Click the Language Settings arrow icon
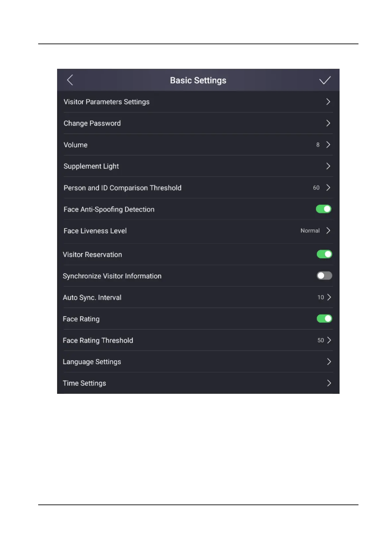392x560 pixels. pos(329,362)
